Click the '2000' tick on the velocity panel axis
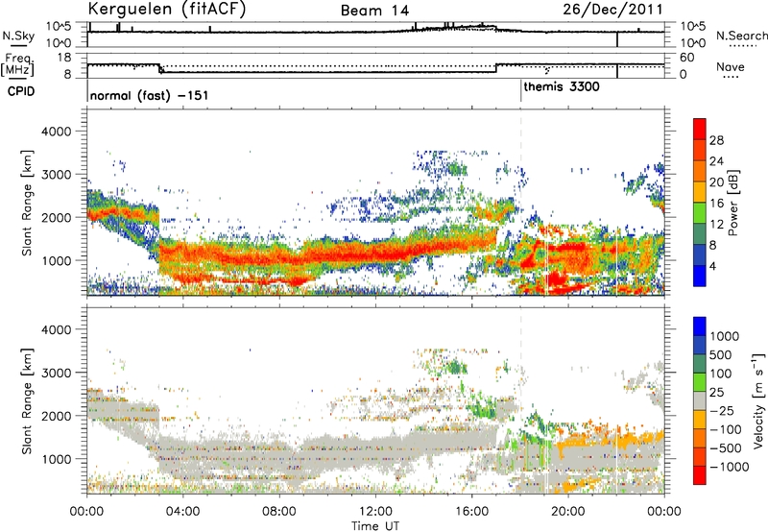The width and height of the screenshot is (768, 532). pyautogui.click(x=57, y=416)
